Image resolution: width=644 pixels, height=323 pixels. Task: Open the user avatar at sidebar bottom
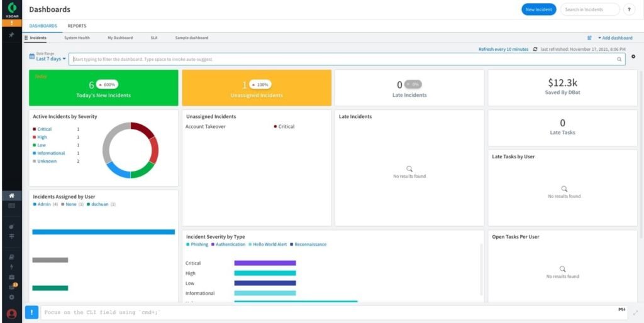coord(11,314)
